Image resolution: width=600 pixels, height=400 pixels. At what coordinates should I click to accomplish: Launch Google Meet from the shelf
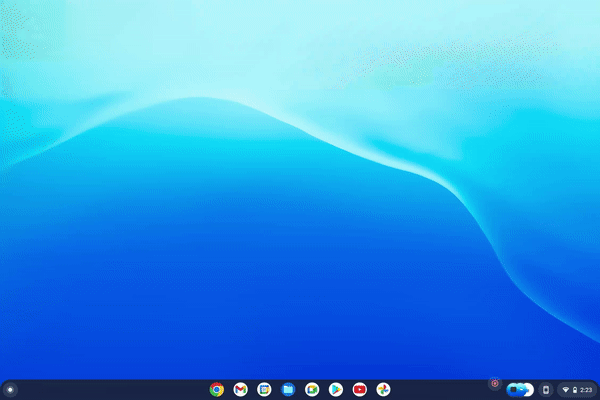click(312, 389)
